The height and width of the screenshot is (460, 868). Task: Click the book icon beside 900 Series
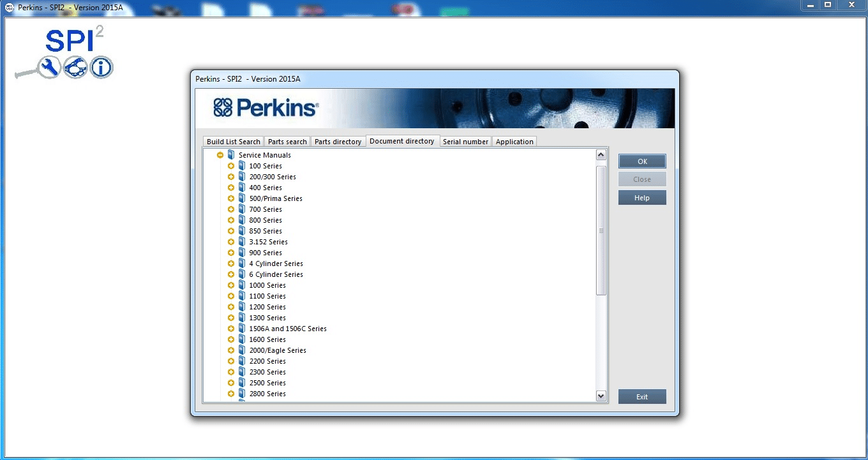pos(242,253)
